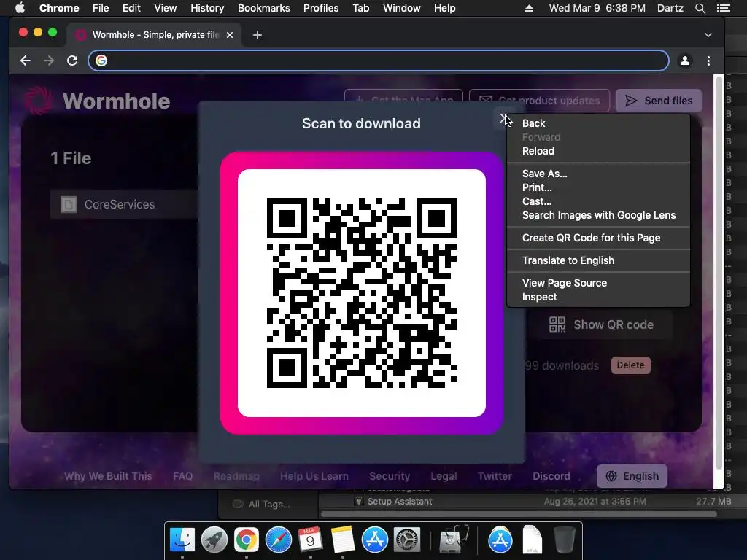This screenshot has width=747, height=560.
Task: Open the Chrome three-dot menu
Action: (708, 61)
